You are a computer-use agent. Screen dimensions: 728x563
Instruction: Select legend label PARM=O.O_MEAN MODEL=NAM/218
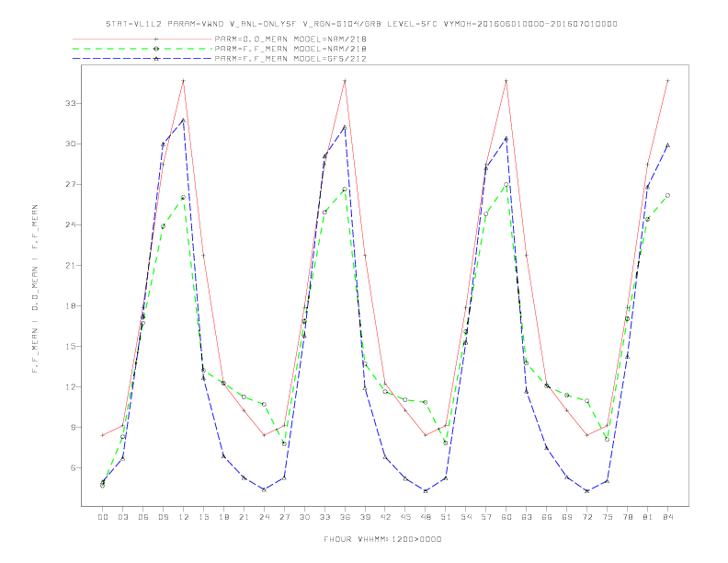point(290,39)
